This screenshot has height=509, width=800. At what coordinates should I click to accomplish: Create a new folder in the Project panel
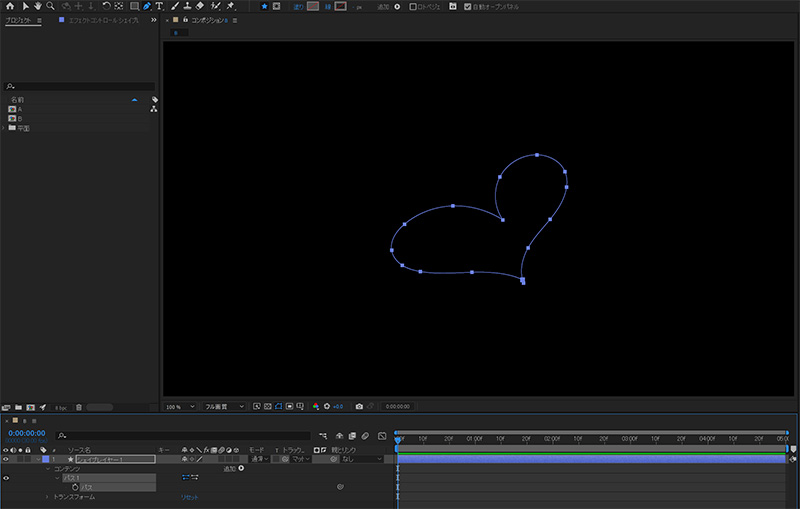[19, 407]
